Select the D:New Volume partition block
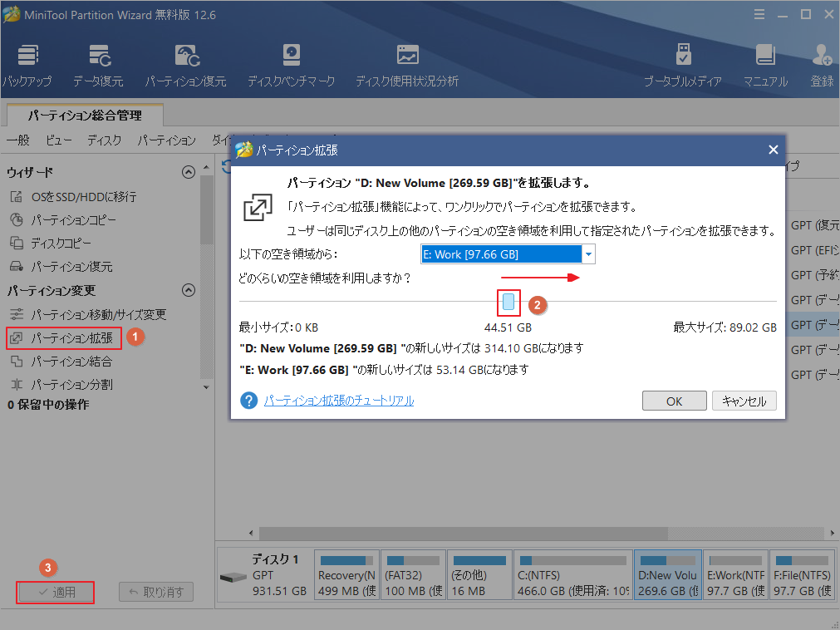This screenshot has width=840, height=630. [x=668, y=575]
